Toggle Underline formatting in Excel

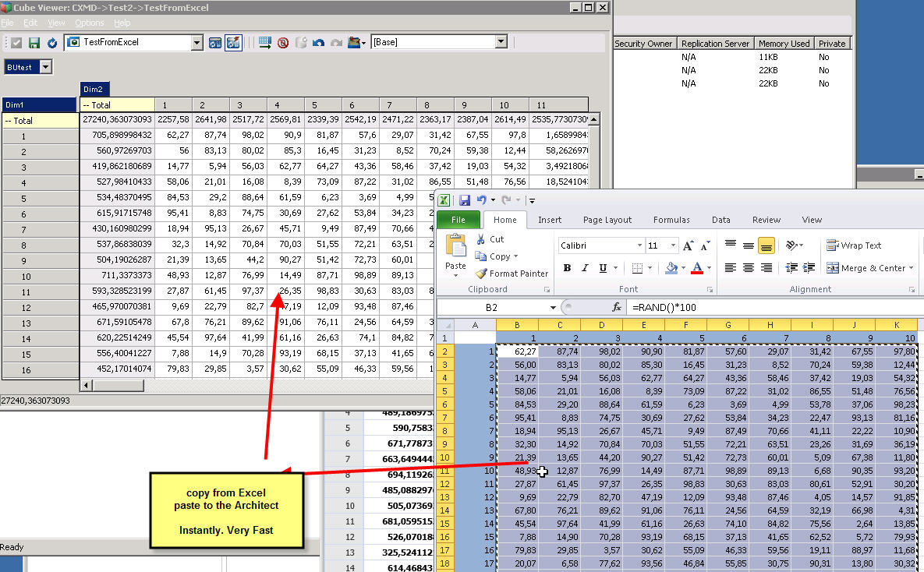[603, 268]
